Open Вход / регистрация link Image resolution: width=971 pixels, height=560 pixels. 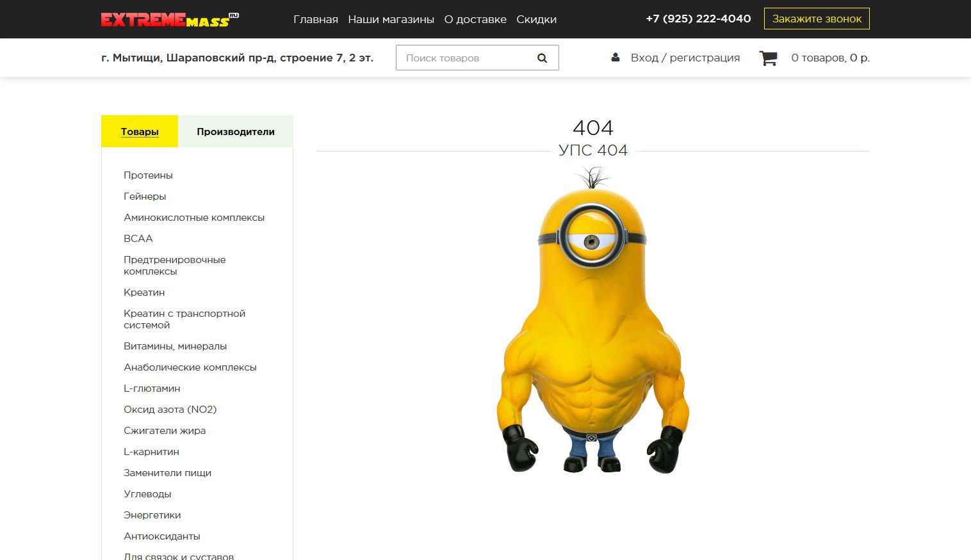pyautogui.click(x=685, y=58)
